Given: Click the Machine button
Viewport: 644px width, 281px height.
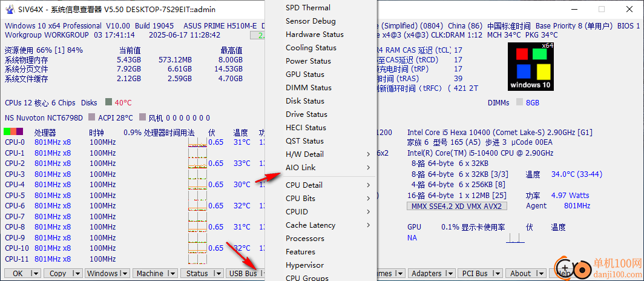Looking at the screenshot, I should [x=150, y=273].
